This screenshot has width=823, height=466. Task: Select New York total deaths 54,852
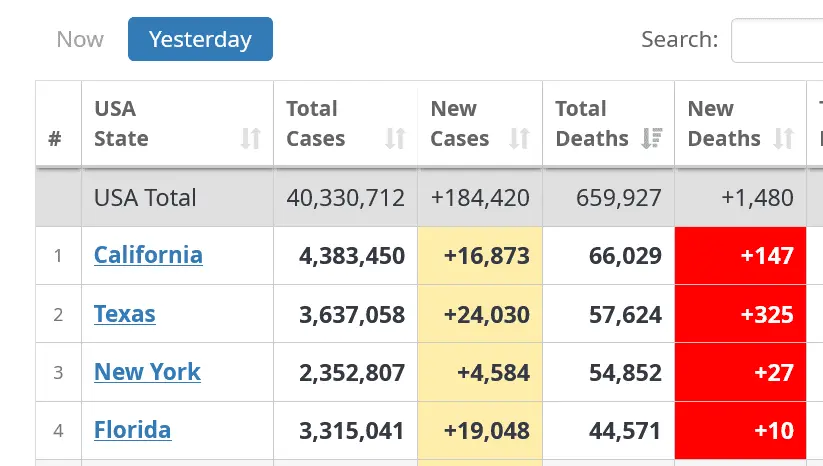click(x=625, y=373)
